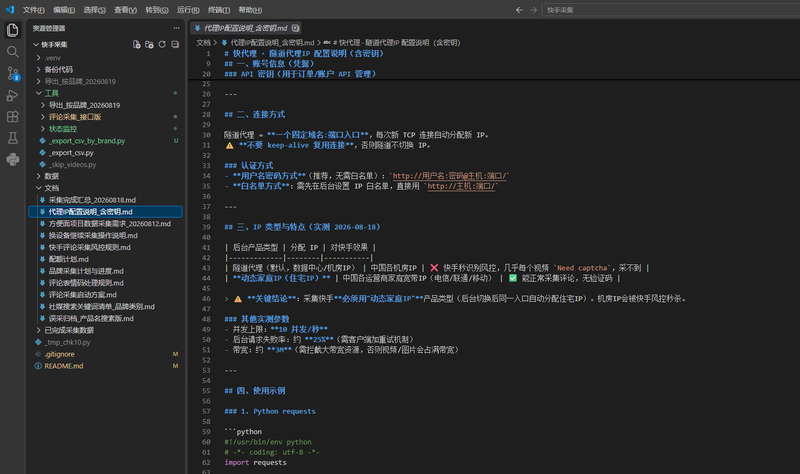Open 配额计划.md file
This screenshot has height=474, width=800.
tap(105, 259)
